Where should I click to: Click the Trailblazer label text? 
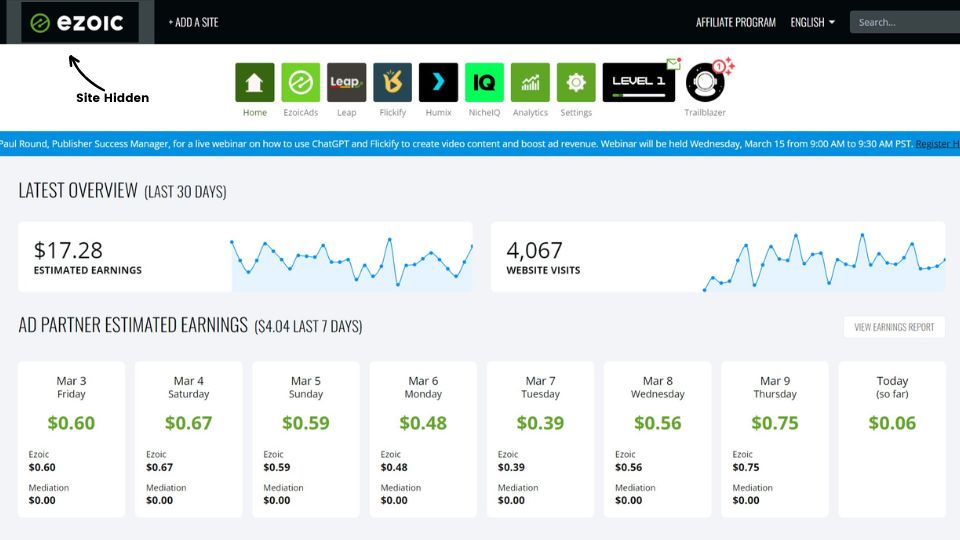pos(705,113)
